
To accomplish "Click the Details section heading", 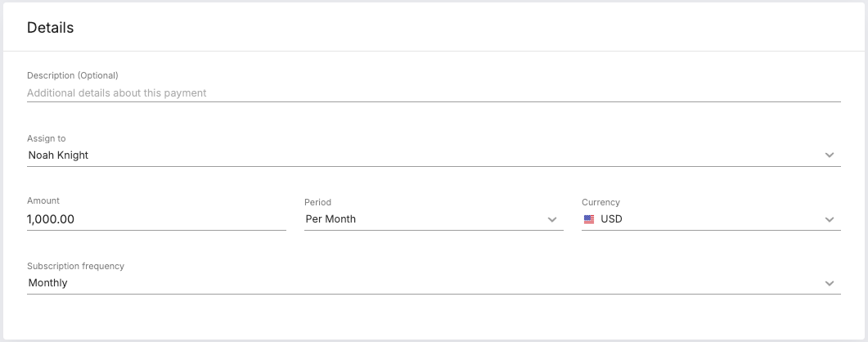I will point(51,28).
